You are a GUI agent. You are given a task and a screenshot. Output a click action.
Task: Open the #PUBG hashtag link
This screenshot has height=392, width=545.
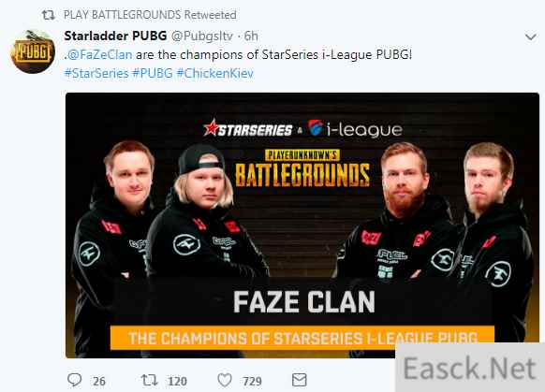click(153, 73)
